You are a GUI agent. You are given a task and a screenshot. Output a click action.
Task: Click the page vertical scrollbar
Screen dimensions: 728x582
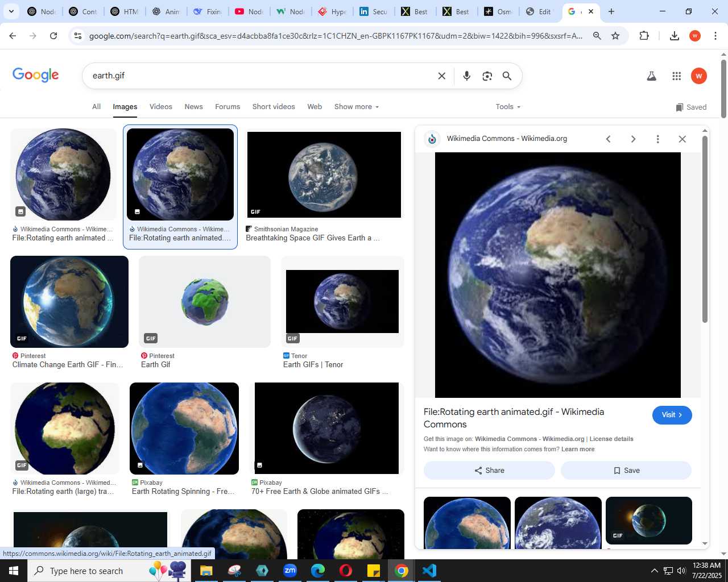point(723,89)
